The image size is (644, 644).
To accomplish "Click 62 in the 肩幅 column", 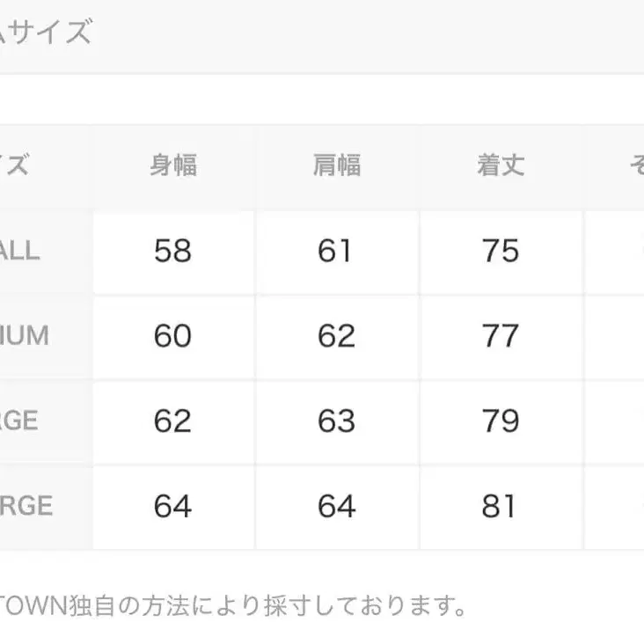I will coord(336,336).
